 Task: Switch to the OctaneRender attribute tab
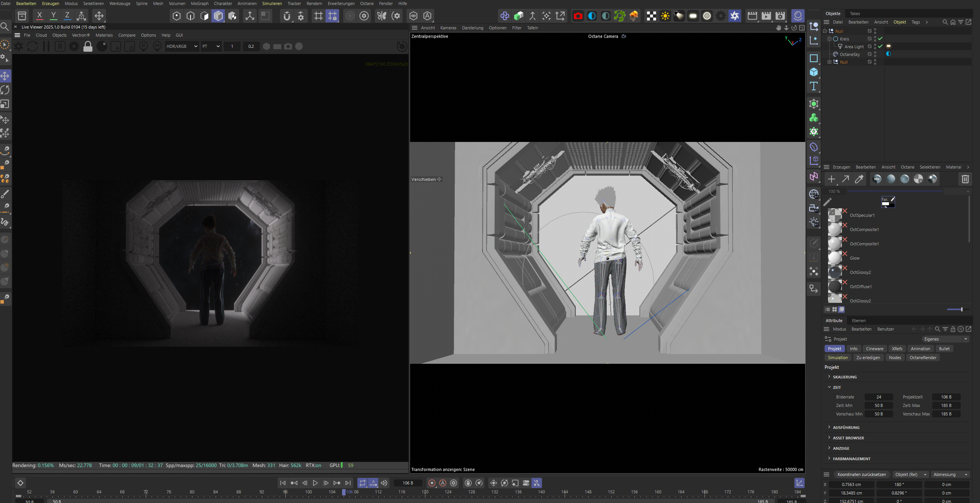tap(922, 358)
